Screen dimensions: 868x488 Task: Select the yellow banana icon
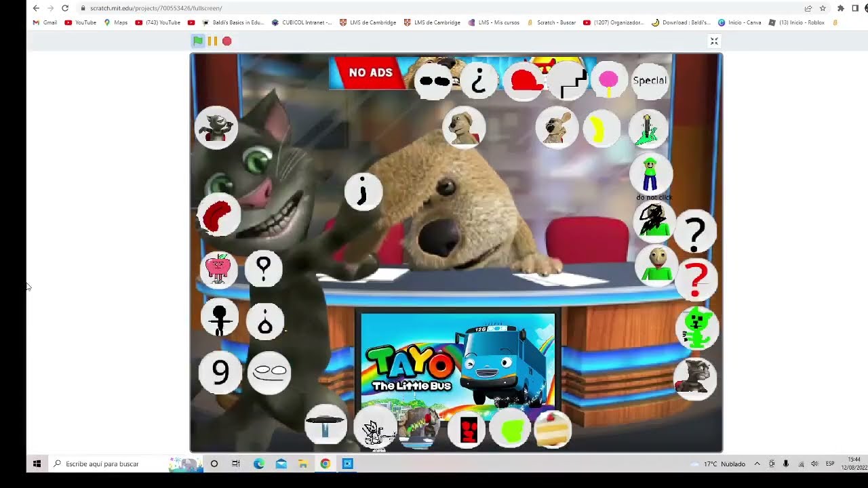pyautogui.click(x=600, y=129)
